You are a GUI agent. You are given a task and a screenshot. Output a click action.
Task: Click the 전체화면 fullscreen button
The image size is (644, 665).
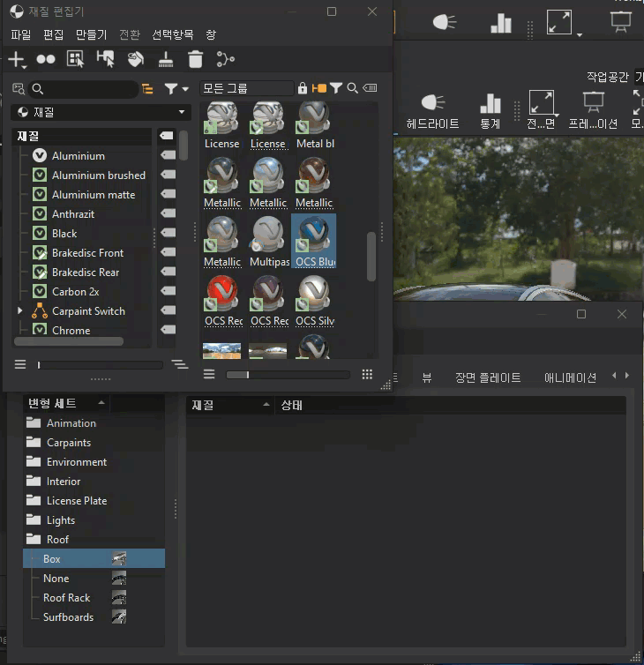[541, 110]
